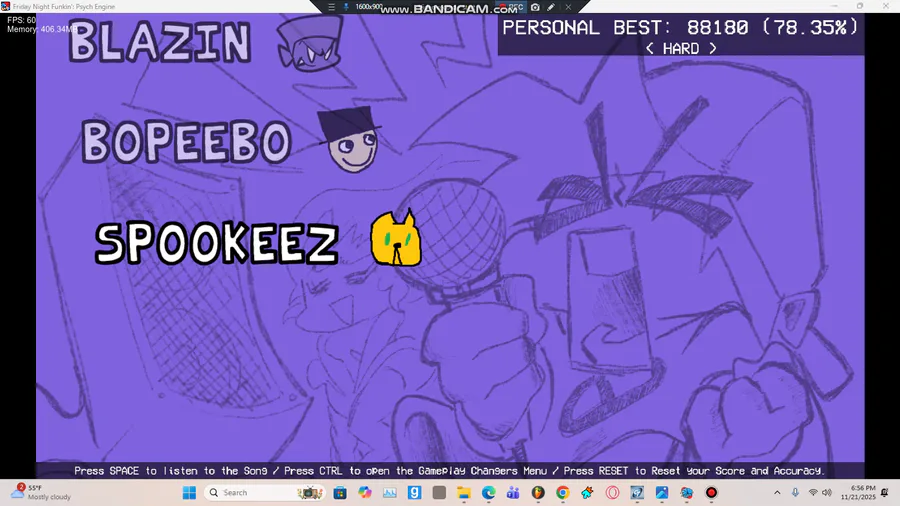The height and width of the screenshot is (506, 900).
Task: Open FL Studio from the taskbar
Action: click(538, 492)
